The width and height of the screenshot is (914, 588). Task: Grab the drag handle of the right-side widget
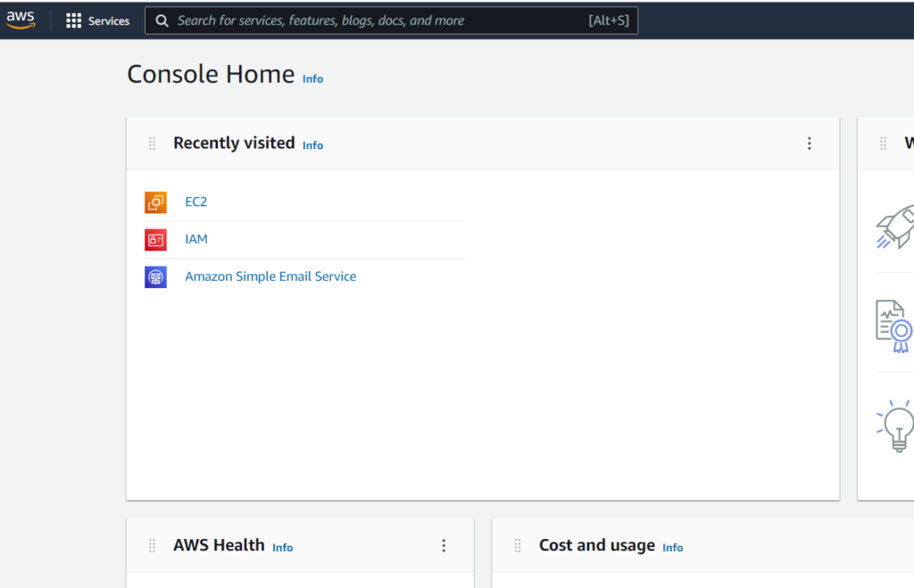coord(883,144)
